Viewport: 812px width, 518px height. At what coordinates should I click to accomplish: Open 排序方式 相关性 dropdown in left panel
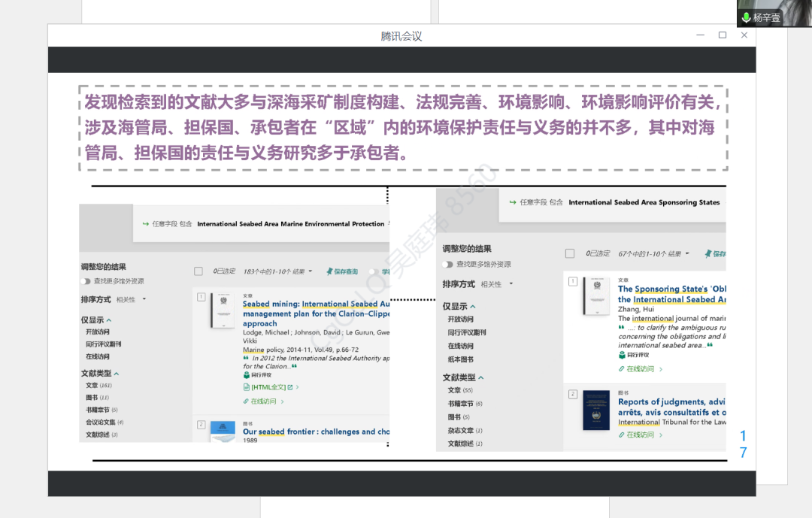[131, 299]
